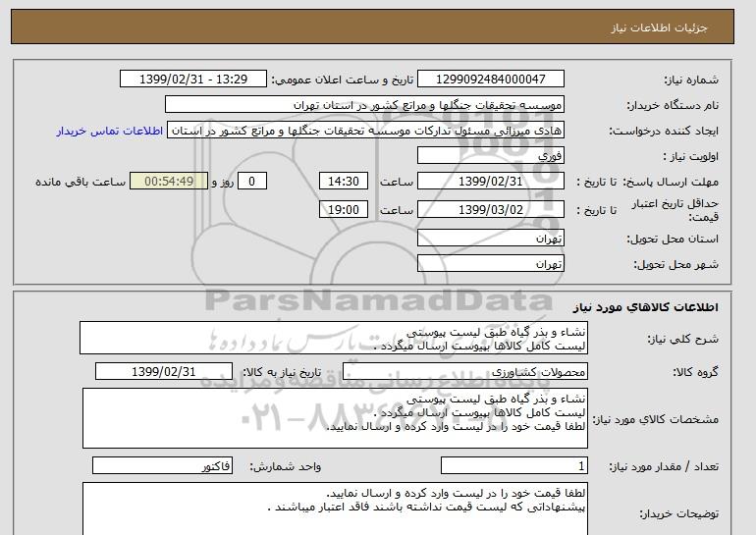Click buyer organization name field
This screenshot has height=535, width=756.
click(x=364, y=105)
